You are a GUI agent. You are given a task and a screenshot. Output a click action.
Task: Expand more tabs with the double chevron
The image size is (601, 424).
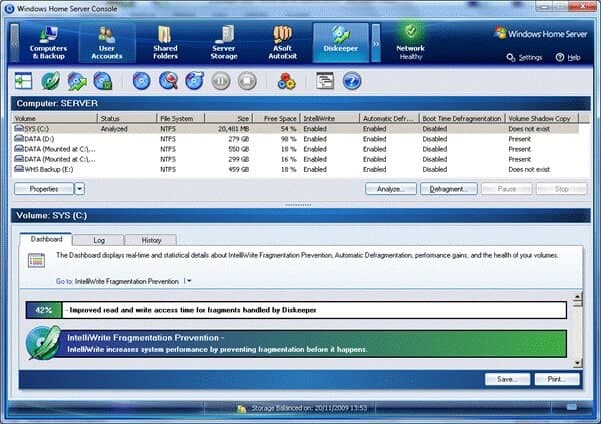coord(376,43)
